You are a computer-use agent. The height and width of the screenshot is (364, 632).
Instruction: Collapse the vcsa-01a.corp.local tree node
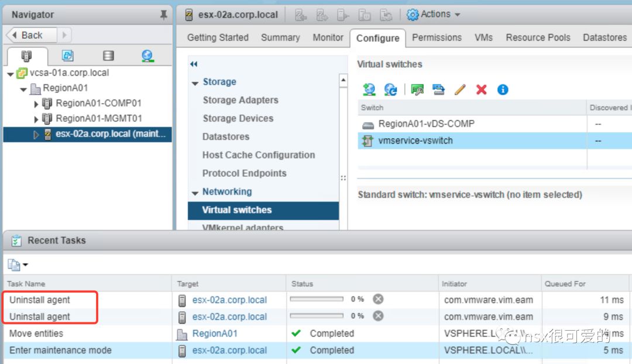click(11, 74)
